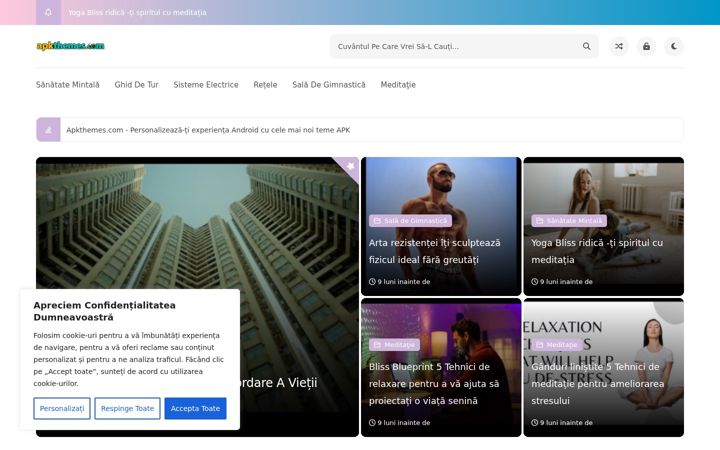The width and height of the screenshot is (720, 450).
Task: Toggle dark mode moon icon
Action: click(x=674, y=46)
